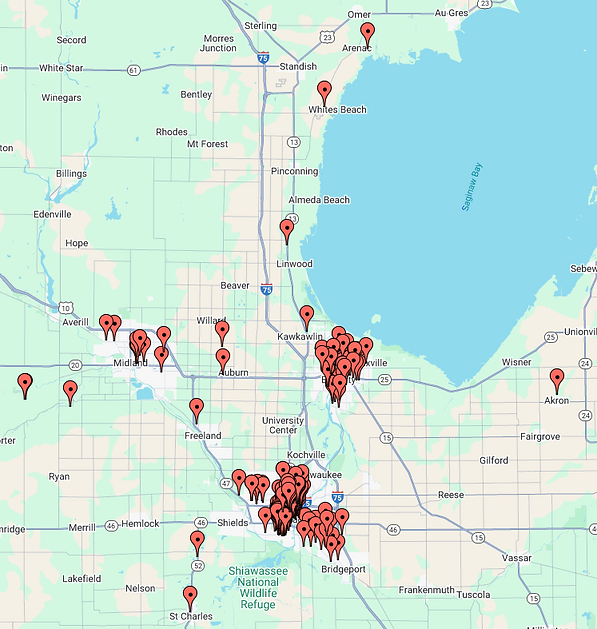Click the University Center label
This screenshot has width=597, height=629.
[x=283, y=425]
